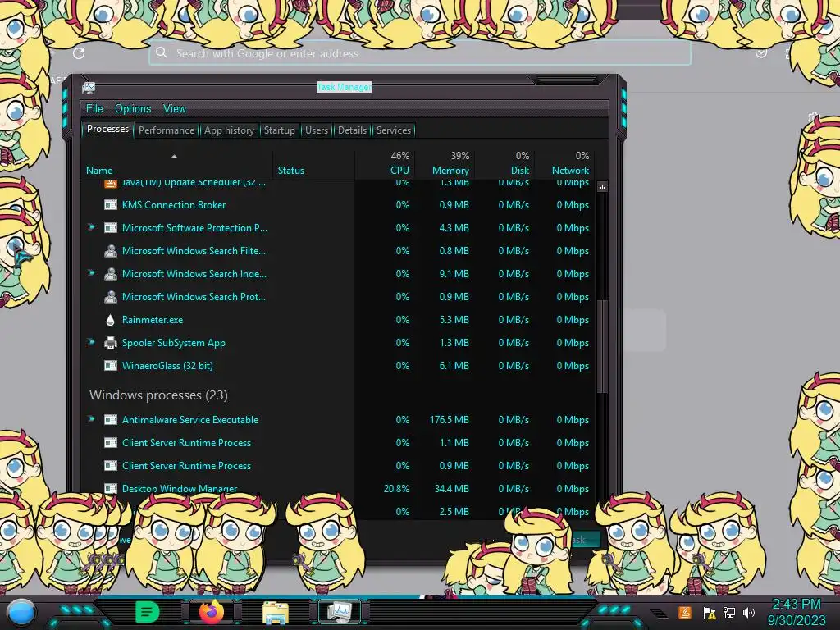Image resolution: width=840 pixels, height=630 pixels.
Task: Click Microsoft Software Protection process icon
Action: coord(111,228)
